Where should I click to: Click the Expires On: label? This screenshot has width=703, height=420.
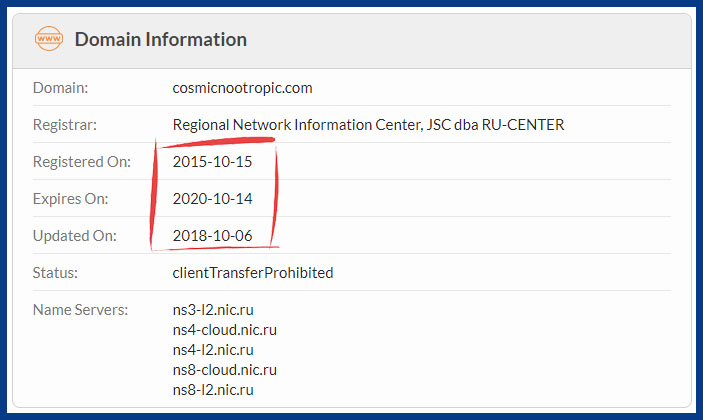click(70, 199)
